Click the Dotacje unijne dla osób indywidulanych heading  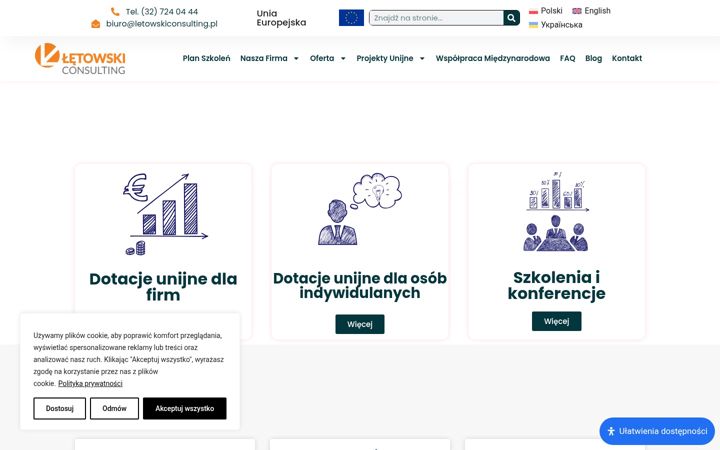pyautogui.click(x=360, y=285)
